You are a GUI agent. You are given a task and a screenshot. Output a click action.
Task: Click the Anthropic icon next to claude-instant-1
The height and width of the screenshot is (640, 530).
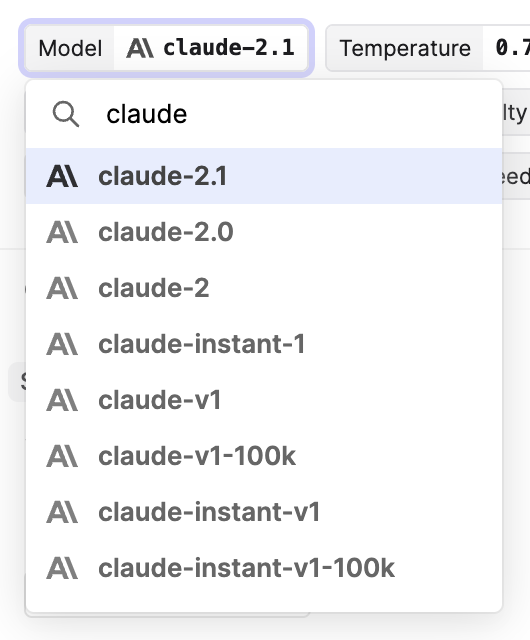tap(62, 344)
